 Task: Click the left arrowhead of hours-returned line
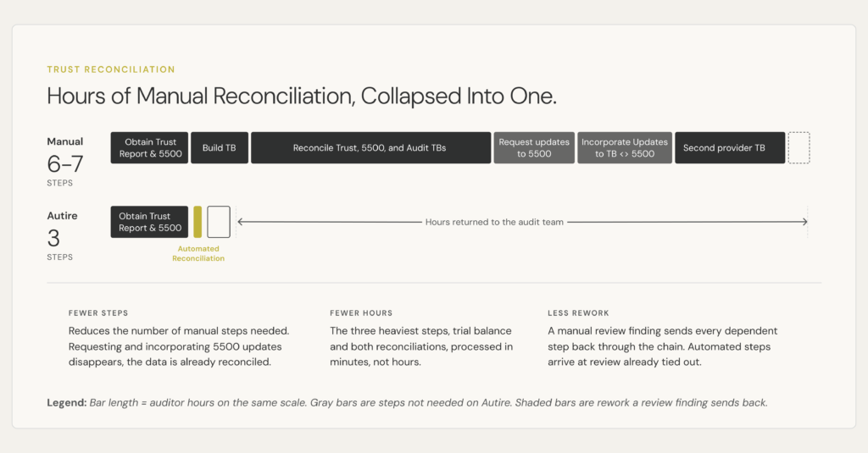click(x=240, y=222)
